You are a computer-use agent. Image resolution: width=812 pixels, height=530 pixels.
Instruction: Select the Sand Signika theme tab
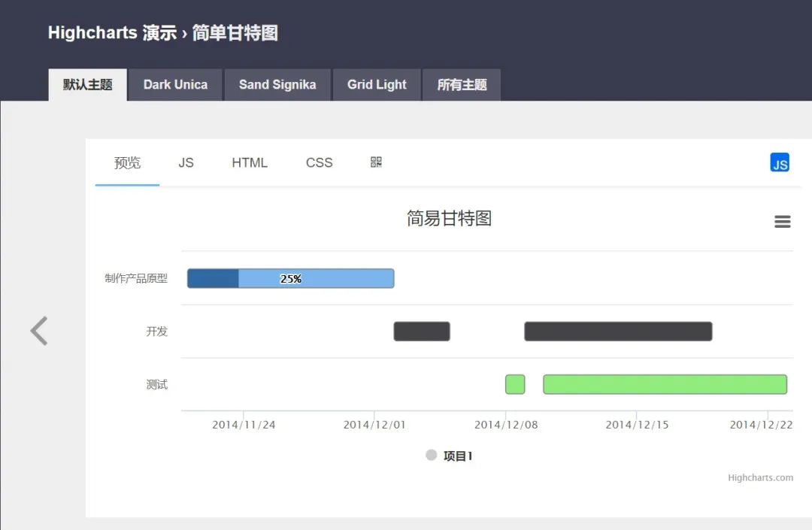tap(277, 85)
